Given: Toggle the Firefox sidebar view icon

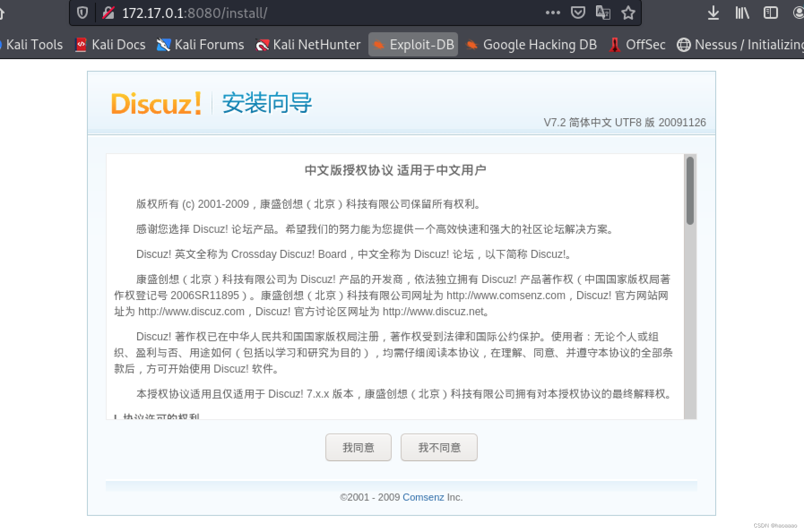Looking at the screenshot, I should click(x=770, y=13).
